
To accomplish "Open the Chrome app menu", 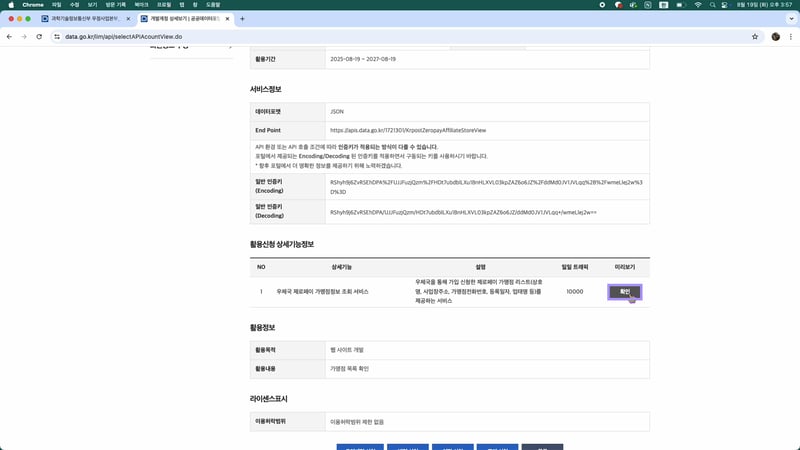I will (x=33, y=5).
